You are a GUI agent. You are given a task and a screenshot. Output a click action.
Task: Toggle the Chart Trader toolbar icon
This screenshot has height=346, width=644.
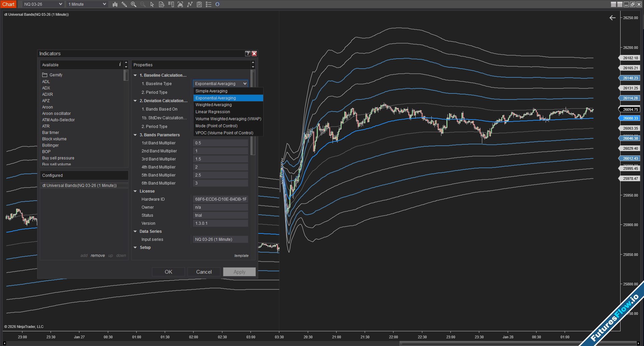pos(171,4)
